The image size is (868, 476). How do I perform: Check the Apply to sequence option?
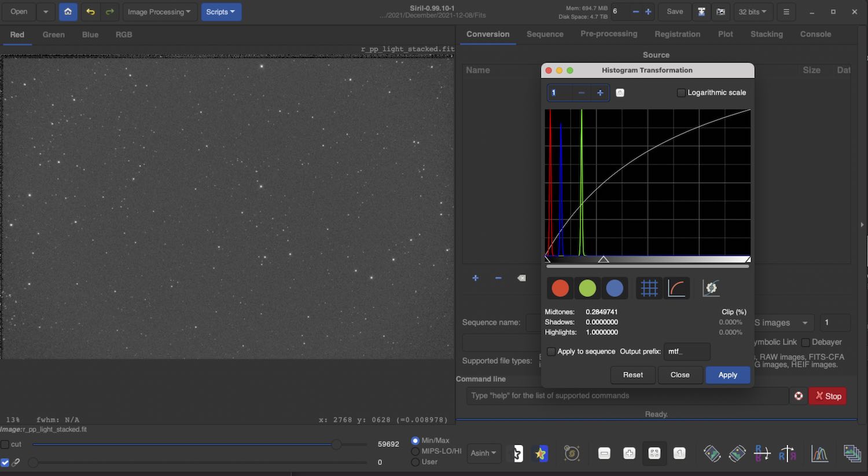click(551, 351)
